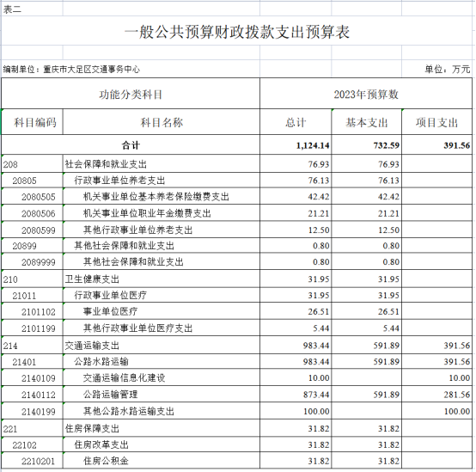Click the 科目名称 column header
The width and height of the screenshot is (476, 472).
pyautogui.click(x=162, y=122)
